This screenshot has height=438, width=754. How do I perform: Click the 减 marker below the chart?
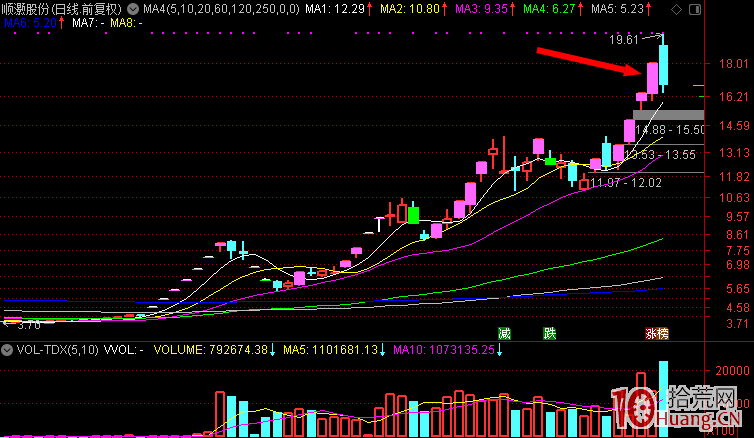pyautogui.click(x=504, y=333)
